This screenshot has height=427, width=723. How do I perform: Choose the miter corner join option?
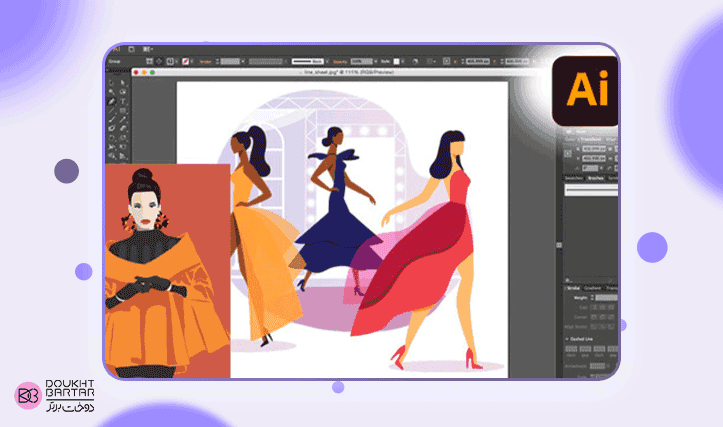(594, 317)
